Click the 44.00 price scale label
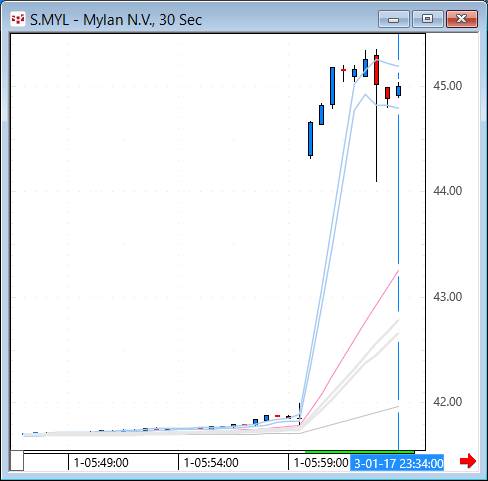Viewport: 488px width, 481px height. pos(448,191)
